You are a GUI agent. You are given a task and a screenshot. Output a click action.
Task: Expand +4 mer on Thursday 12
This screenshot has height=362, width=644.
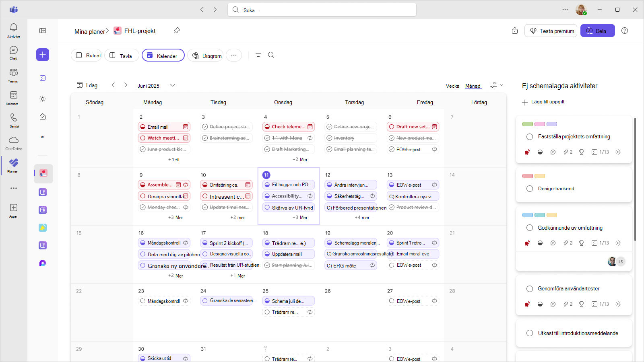[362, 218]
